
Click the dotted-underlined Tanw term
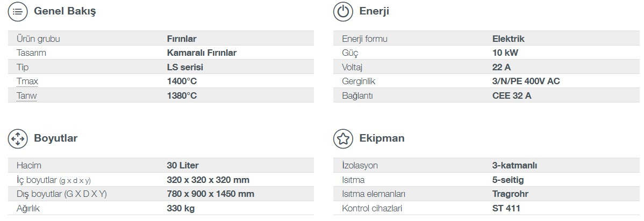26,95
